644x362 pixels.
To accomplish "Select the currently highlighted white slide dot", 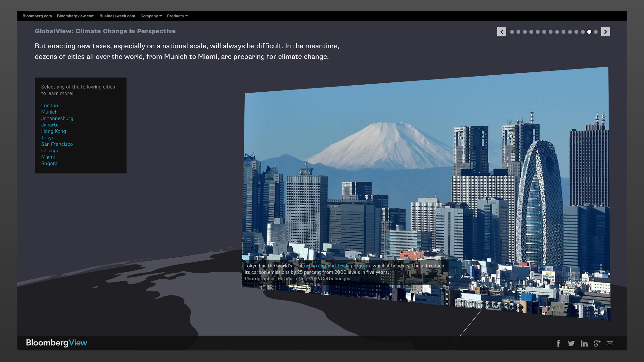I will click(x=589, y=32).
